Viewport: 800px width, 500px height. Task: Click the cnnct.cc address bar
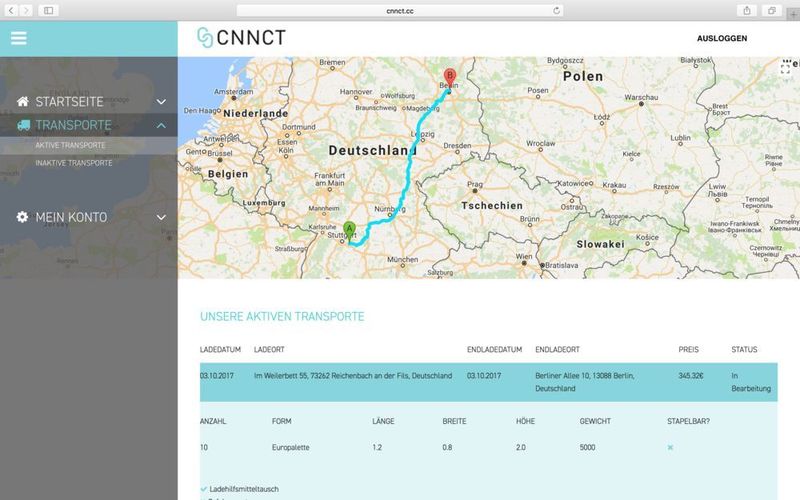(x=400, y=10)
